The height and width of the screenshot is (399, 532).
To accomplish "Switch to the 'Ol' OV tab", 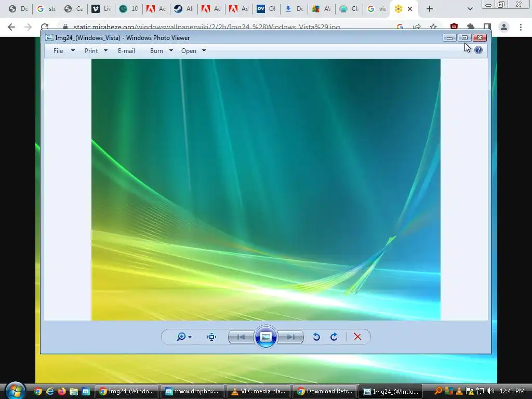I will pyautogui.click(x=266, y=9).
